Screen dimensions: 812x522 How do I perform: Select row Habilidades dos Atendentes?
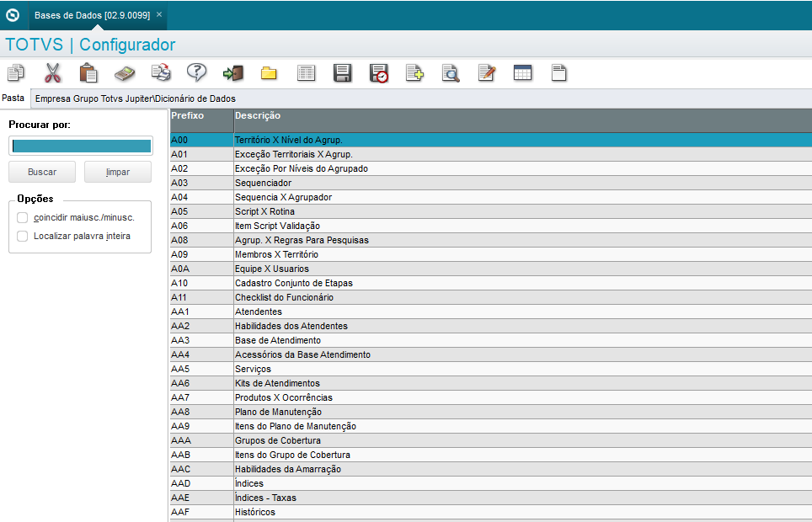coord(491,327)
